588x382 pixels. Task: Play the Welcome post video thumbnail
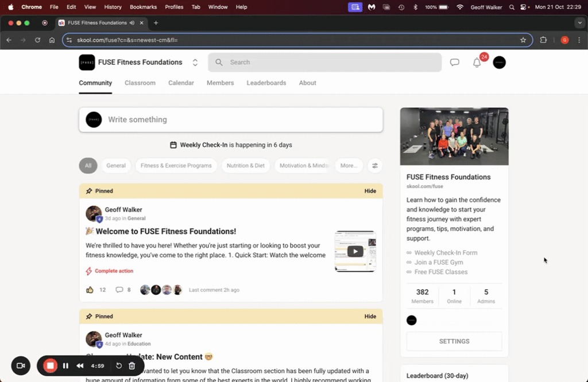[x=355, y=251]
